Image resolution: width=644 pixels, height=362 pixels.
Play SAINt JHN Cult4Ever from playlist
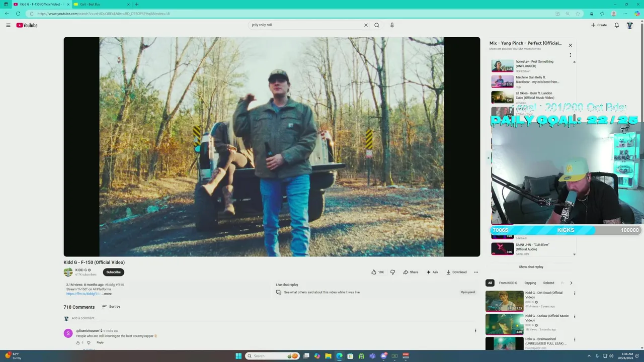533,249
